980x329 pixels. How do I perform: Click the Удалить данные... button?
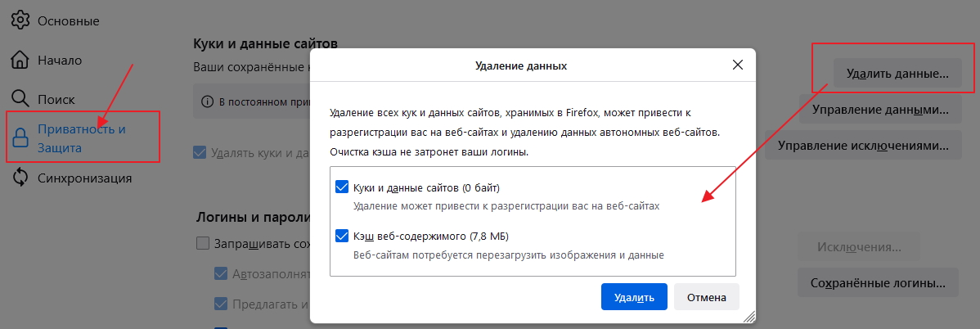(x=897, y=74)
